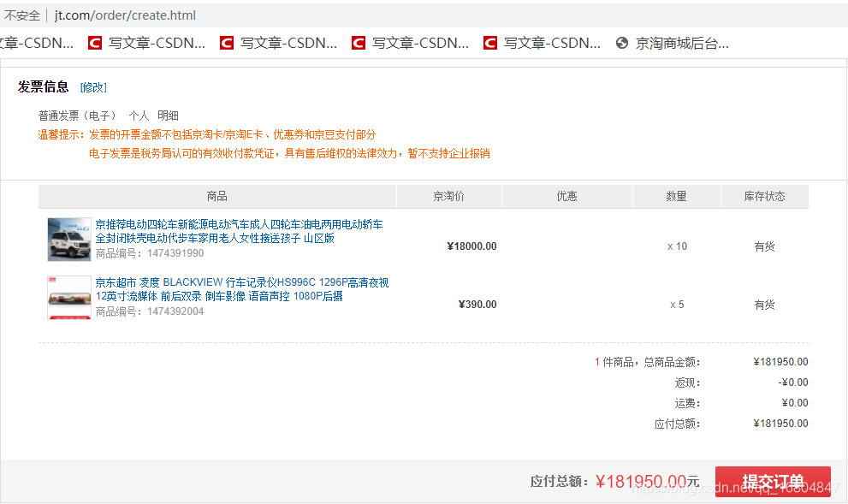This screenshot has height=504, width=848.
Task: Click the 商品 column header
Action: (216, 196)
